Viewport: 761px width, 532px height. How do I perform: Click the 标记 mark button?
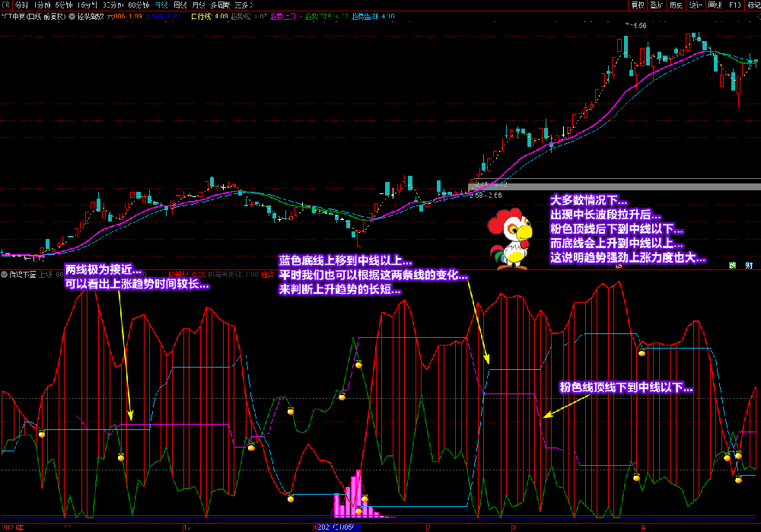tap(753, 5)
